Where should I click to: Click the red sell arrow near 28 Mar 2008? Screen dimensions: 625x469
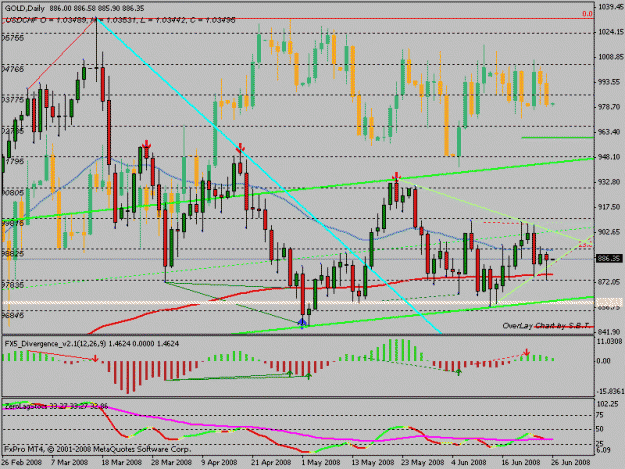(147, 144)
